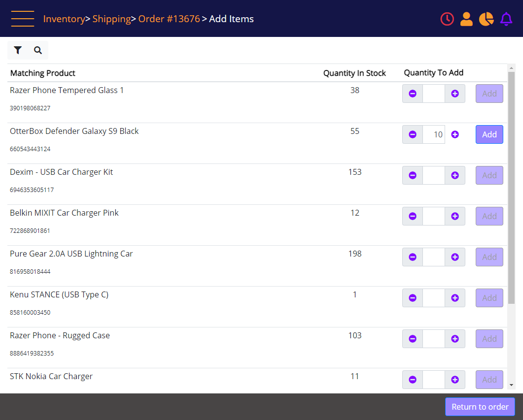This screenshot has width=523, height=420.
Task: Increase quantity for Dexim USB Car Charger Kit
Action: tap(455, 175)
